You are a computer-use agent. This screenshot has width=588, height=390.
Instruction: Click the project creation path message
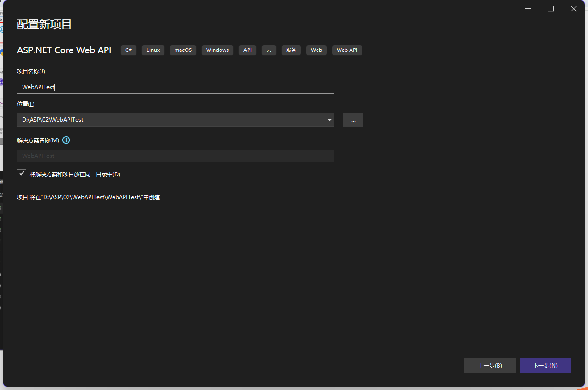pyautogui.click(x=88, y=197)
